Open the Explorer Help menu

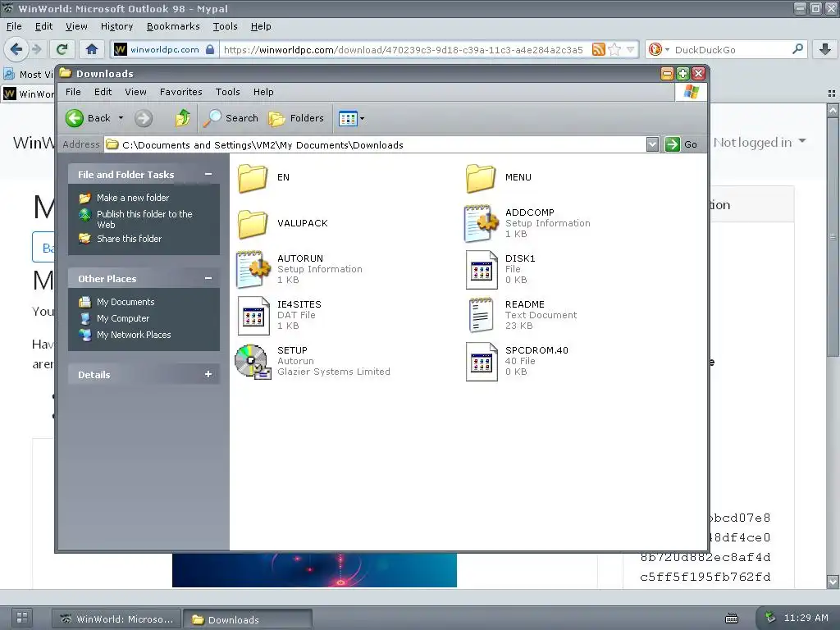tap(263, 92)
